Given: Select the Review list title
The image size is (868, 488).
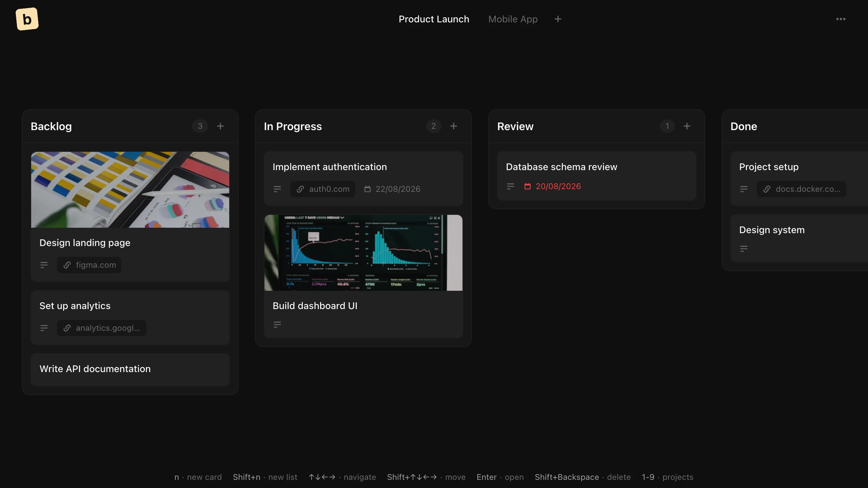Looking at the screenshot, I should [x=515, y=126].
